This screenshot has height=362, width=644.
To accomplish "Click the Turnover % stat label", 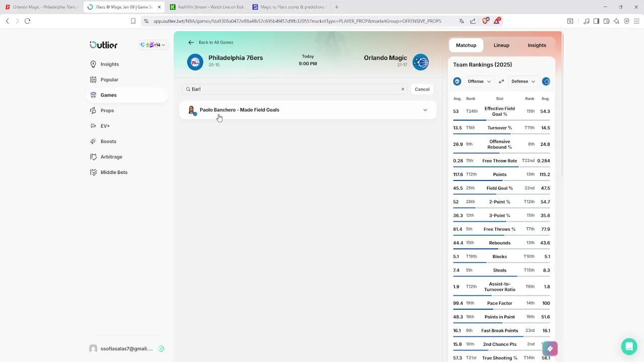I will 500,128.
